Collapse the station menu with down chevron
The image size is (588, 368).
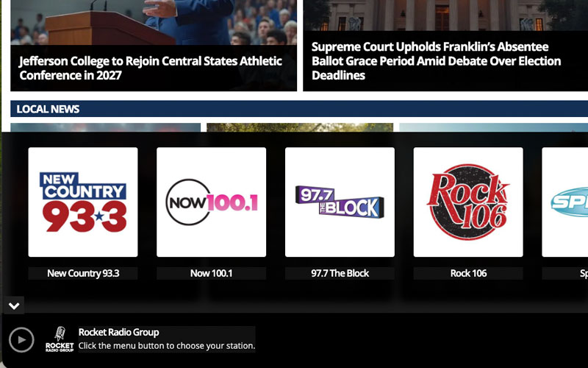click(14, 305)
